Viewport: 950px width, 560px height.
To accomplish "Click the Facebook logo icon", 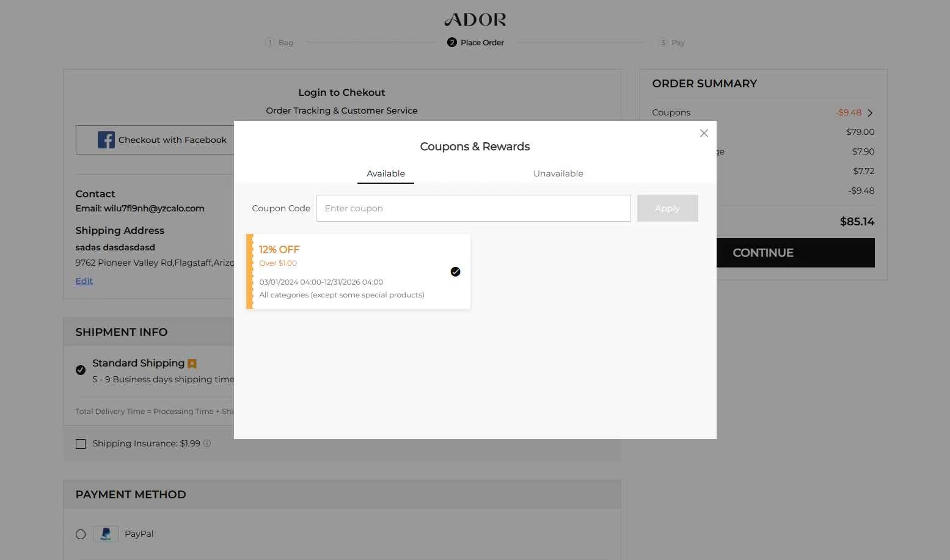I will (x=106, y=140).
